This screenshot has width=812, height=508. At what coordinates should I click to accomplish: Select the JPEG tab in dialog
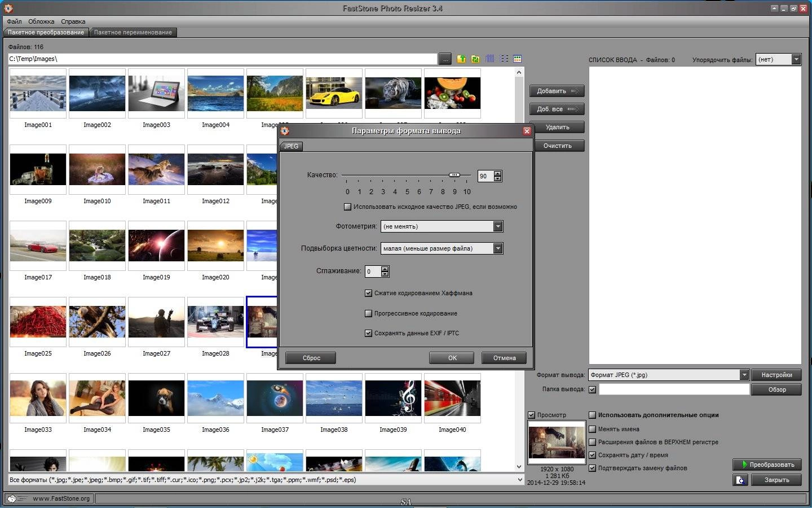(x=292, y=146)
